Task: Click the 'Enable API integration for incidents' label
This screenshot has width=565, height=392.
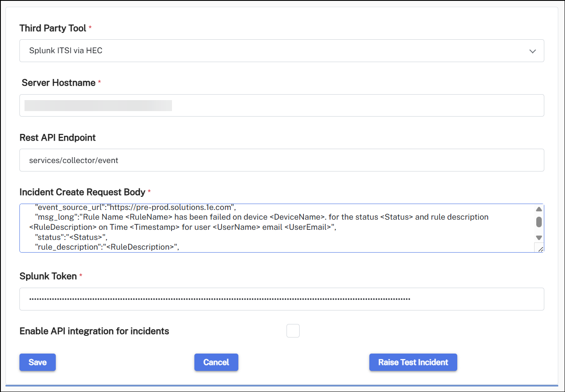Action: coord(94,331)
